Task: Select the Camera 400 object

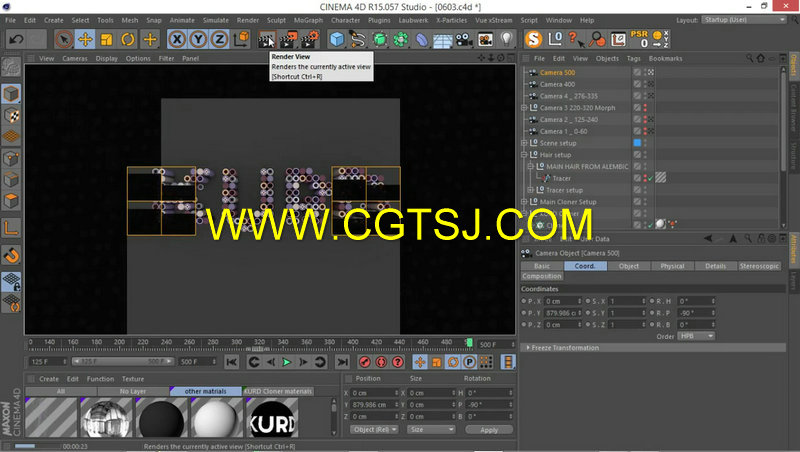Action: [557, 85]
